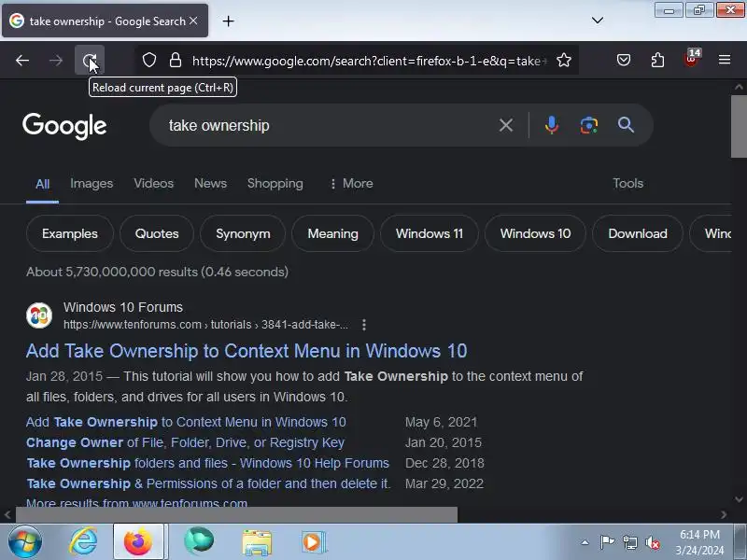Open Action Center flag icon

pyautogui.click(x=607, y=542)
